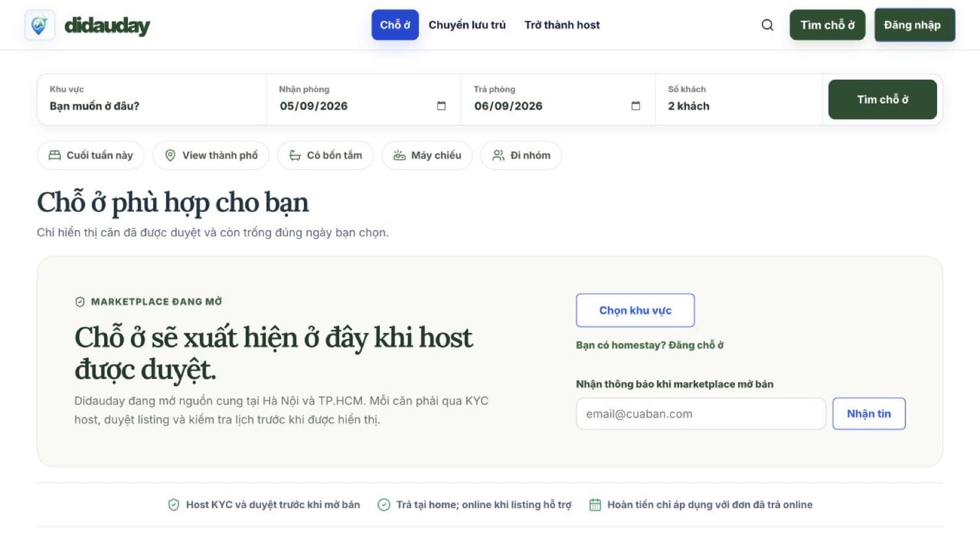
Task: Toggle the Đi nhóm filter chip
Action: 521,156
